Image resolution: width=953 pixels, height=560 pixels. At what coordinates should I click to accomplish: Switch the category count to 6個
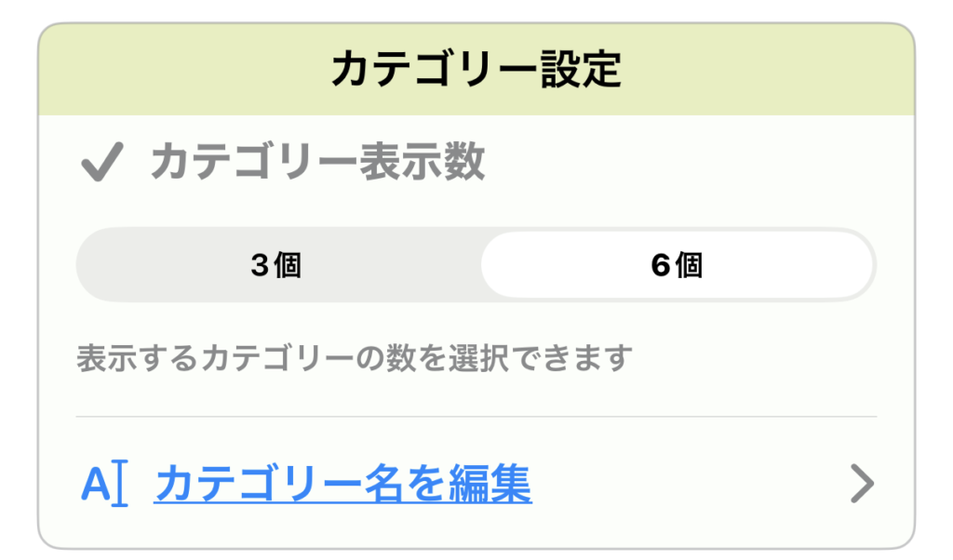[x=678, y=264]
